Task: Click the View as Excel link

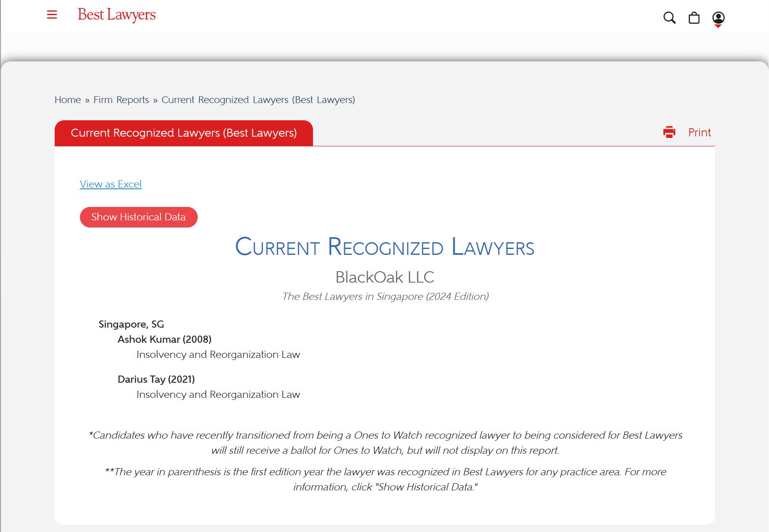Action: pos(111,184)
